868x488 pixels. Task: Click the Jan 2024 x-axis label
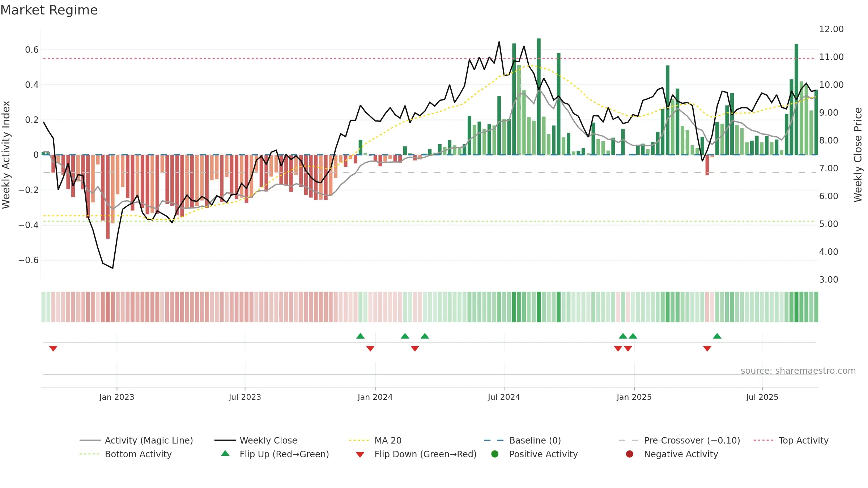[375, 397]
